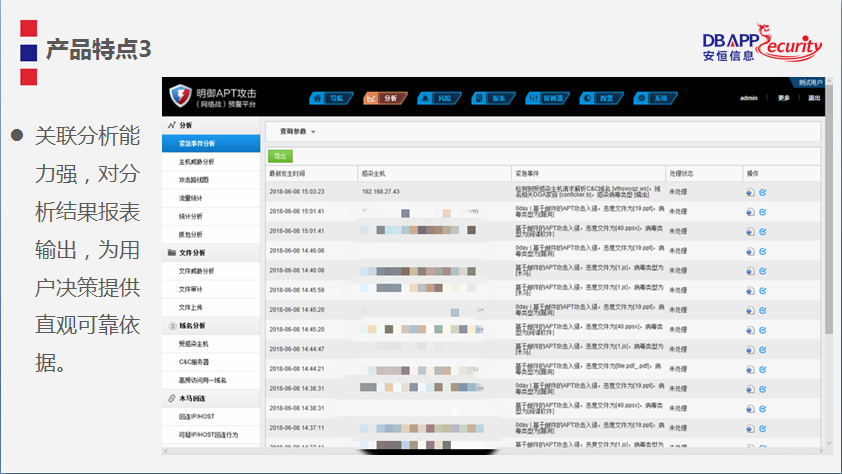Select 紧急事件分析 in sidebar
This screenshot has width=842, height=474.
pyautogui.click(x=211, y=143)
